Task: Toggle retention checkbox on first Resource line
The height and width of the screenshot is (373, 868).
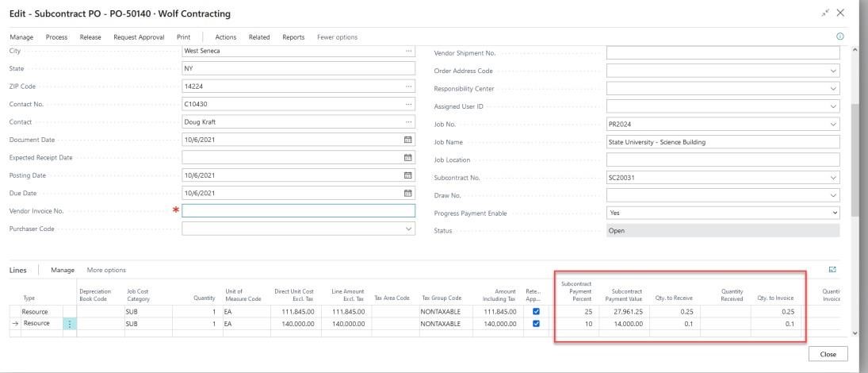Action: pyautogui.click(x=537, y=312)
